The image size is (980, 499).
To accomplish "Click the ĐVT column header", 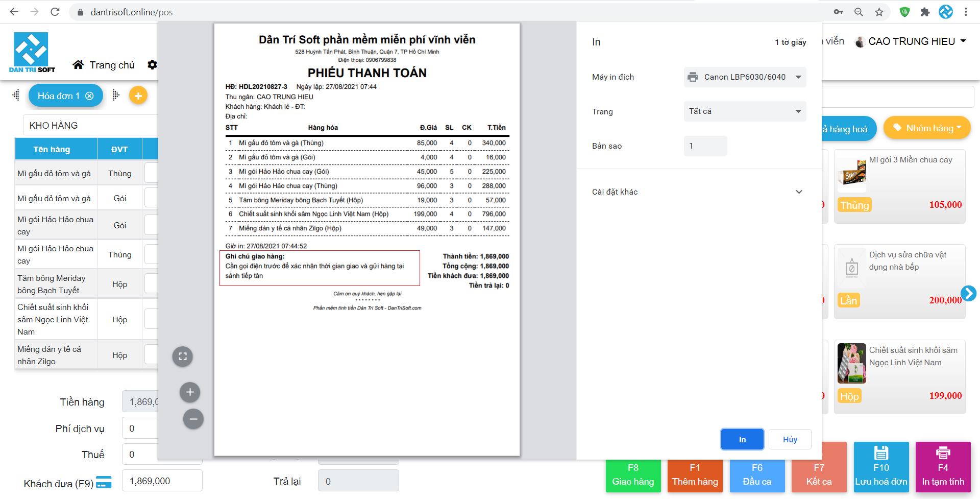I will 119,149.
